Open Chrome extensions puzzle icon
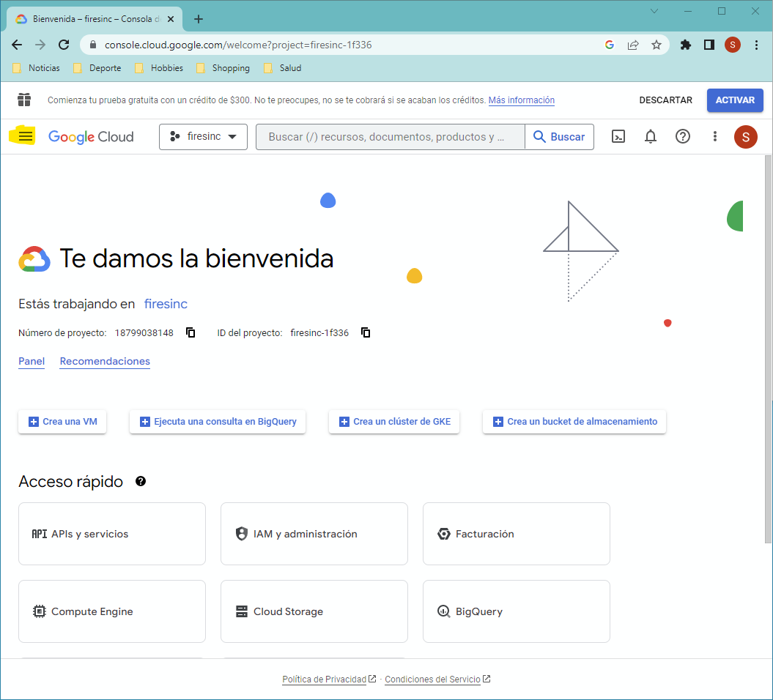 click(x=685, y=45)
